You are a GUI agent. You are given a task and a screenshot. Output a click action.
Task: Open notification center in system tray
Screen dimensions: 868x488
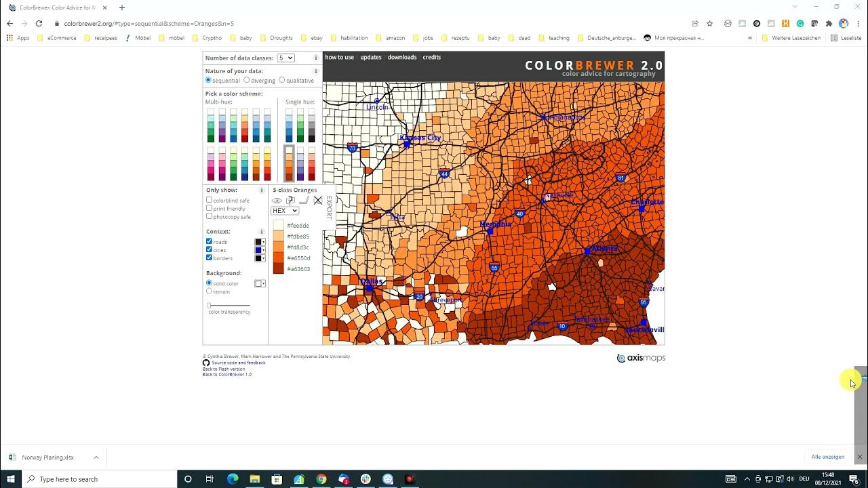click(x=854, y=479)
